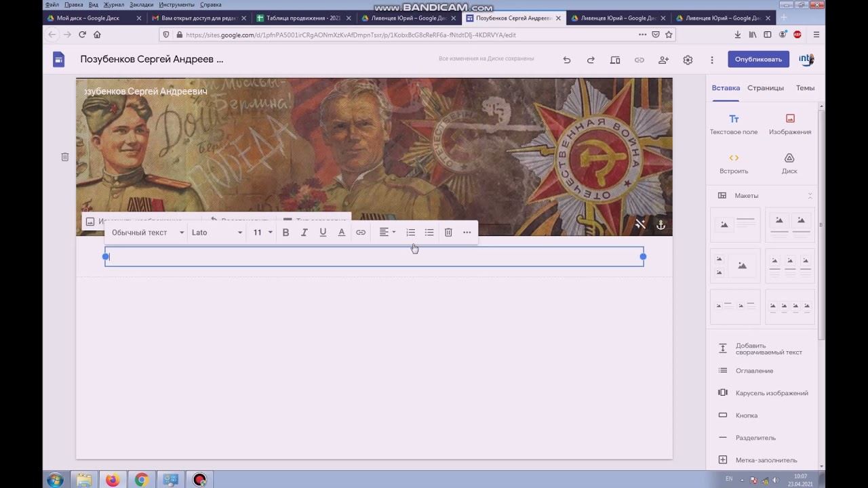The height and width of the screenshot is (488, 868).
Task: Switch to the Темы tab
Action: point(805,88)
